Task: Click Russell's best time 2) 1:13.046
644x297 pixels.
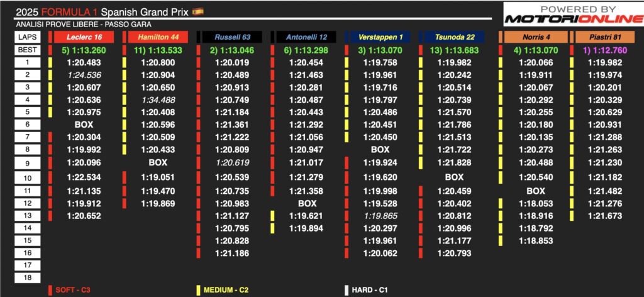Action: pos(232,50)
